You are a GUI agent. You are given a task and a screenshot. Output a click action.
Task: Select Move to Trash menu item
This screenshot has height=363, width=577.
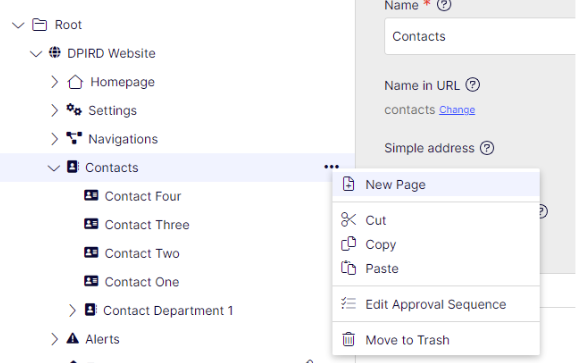coord(436,340)
